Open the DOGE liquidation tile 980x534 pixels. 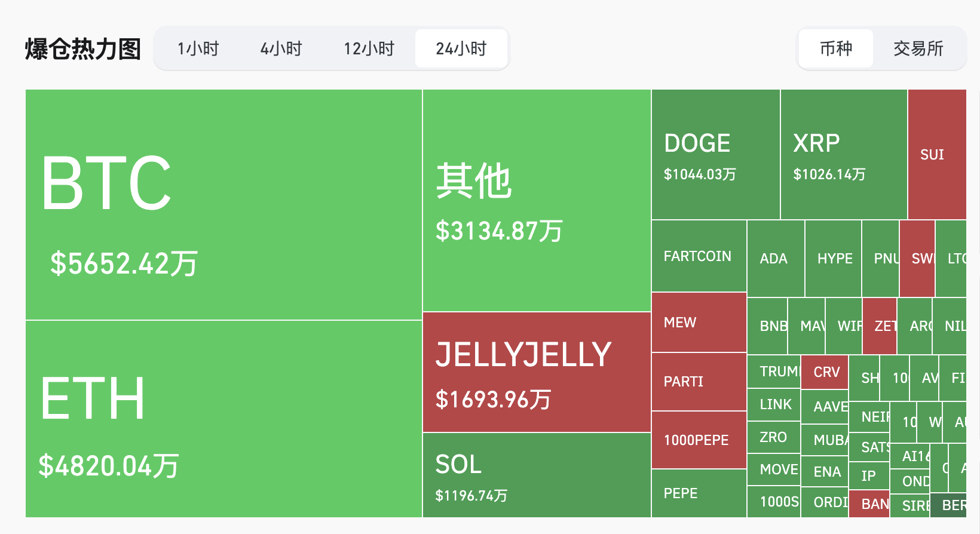715,154
